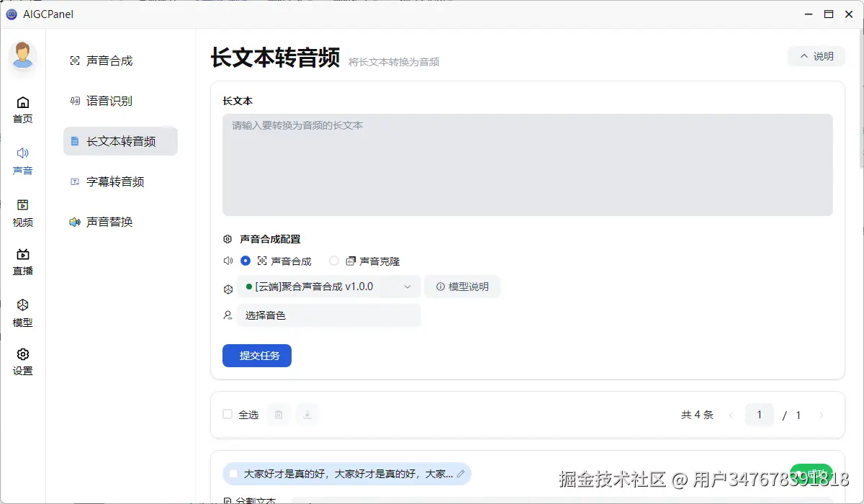Image resolution: width=864 pixels, height=504 pixels.
Task: Select the 声音克隆 radio option
Action: click(x=334, y=261)
